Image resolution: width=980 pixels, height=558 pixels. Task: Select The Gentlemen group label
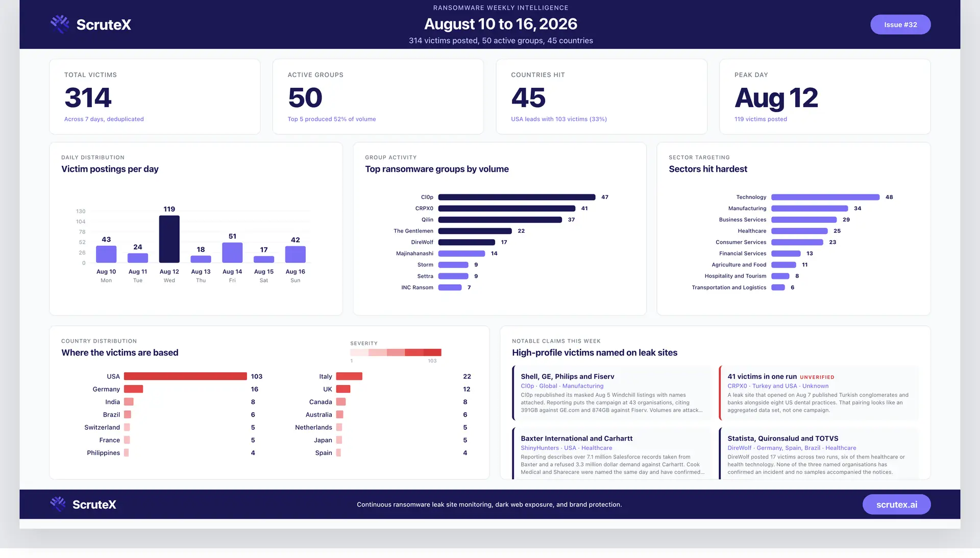(413, 231)
